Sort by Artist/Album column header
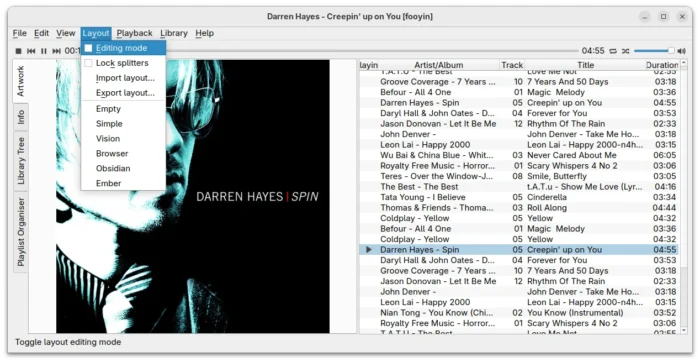700x362 pixels. point(439,65)
